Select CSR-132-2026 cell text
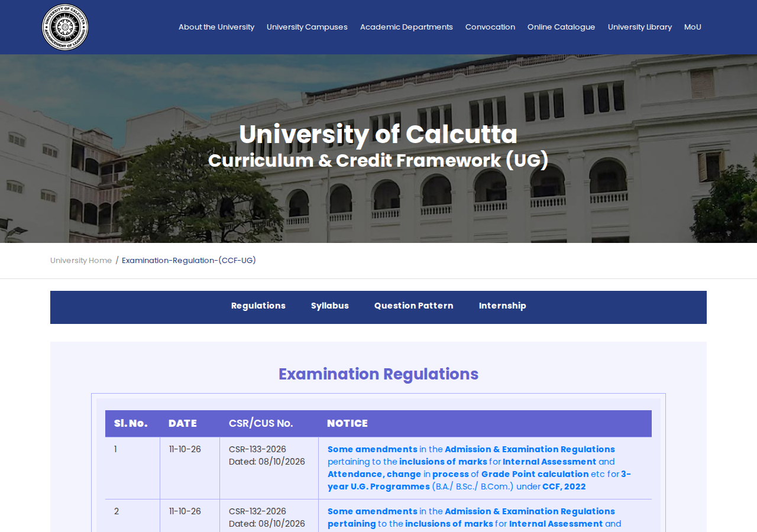Viewport: 757px width, 532px height. pyautogui.click(x=257, y=511)
